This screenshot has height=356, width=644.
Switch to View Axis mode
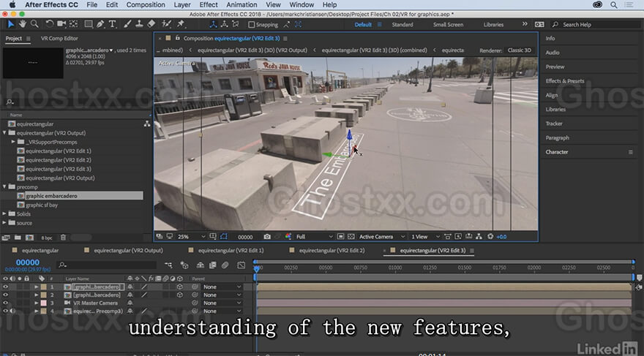pyautogui.click(x=236, y=24)
